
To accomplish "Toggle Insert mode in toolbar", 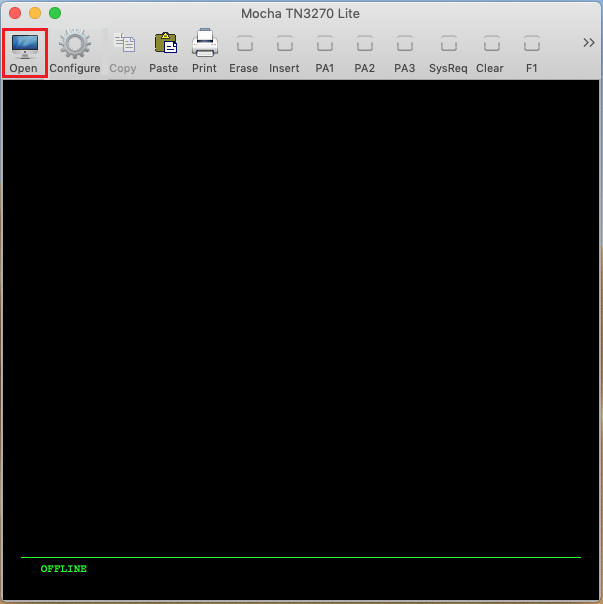I will point(284,52).
